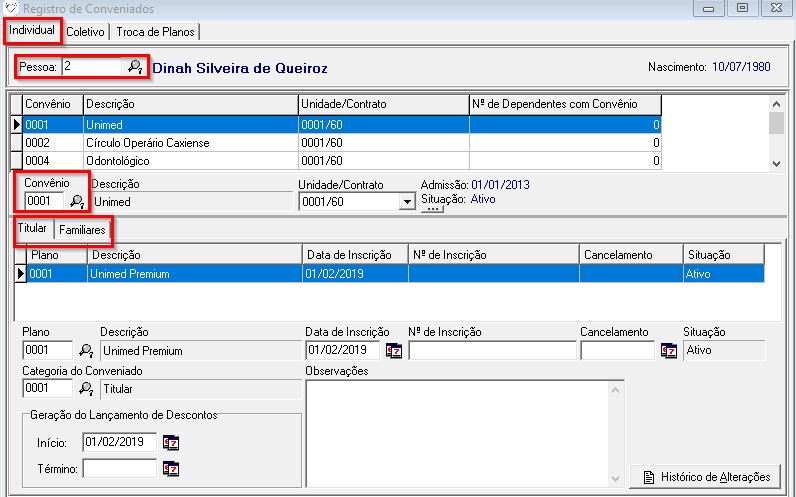796x497 pixels.
Task: Click the Término date input field
Action: click(x=119, y=468)
